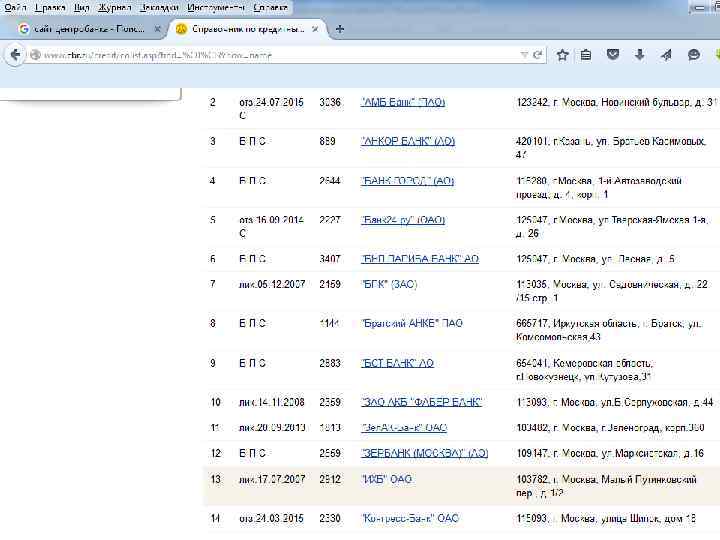Viewport: 720px width, 540px height.
Task: Open the "АНКОР БАНК" (АО) link
Action: tap(408, 141)
